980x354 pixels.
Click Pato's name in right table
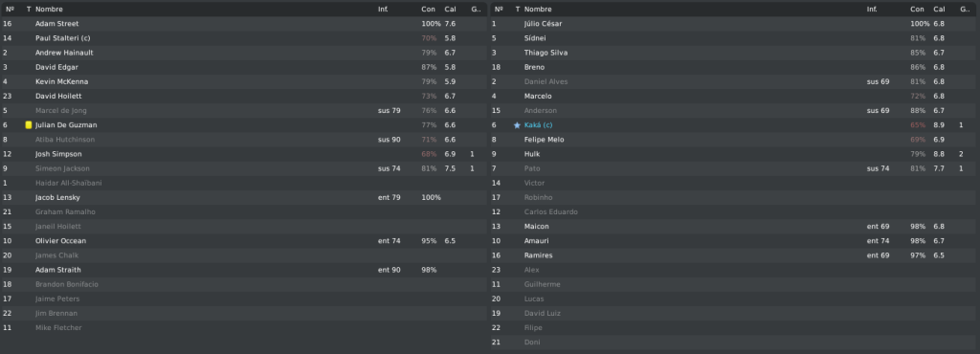532,168
